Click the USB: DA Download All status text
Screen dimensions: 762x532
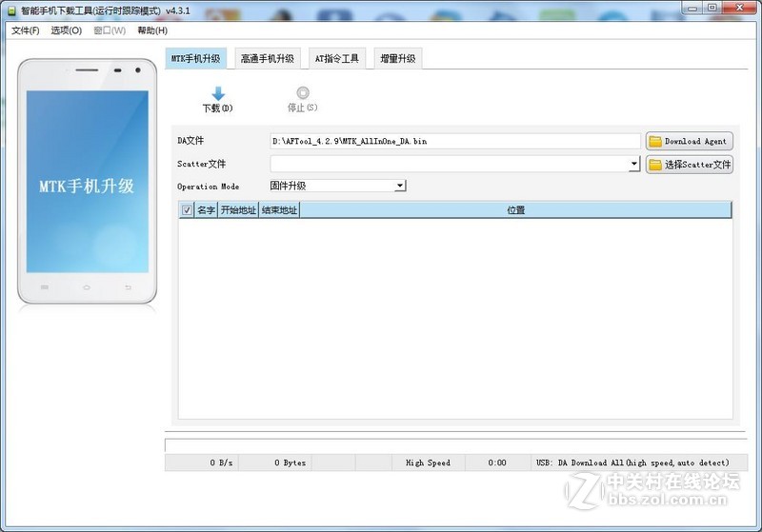[632, 463]
